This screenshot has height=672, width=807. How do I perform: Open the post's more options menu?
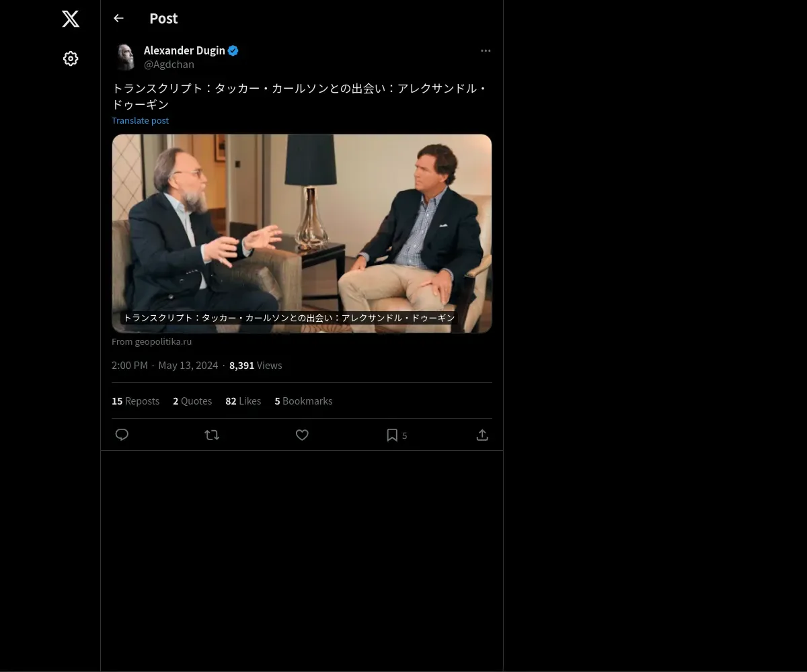tap(486, 50)
